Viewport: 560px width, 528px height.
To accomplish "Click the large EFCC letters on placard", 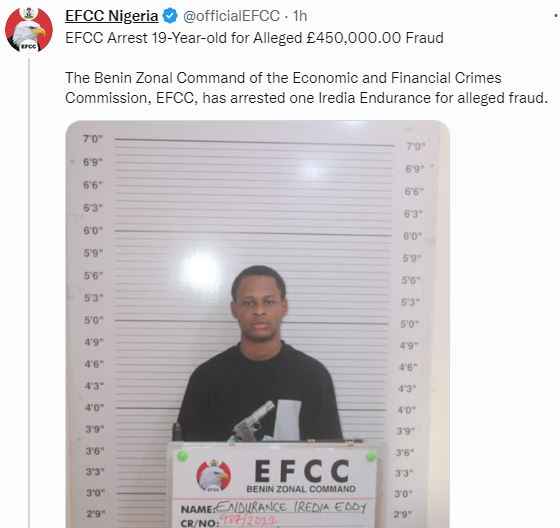I will point(301,470).
